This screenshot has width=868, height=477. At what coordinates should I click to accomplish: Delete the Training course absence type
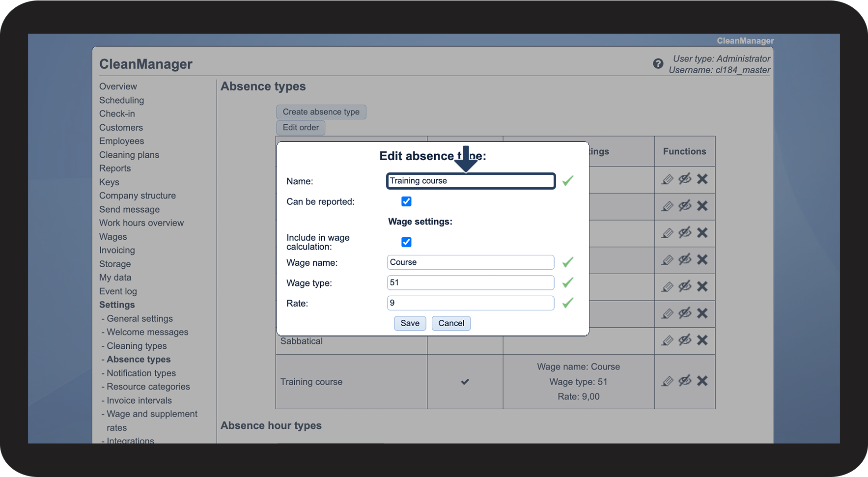[702, 381]
